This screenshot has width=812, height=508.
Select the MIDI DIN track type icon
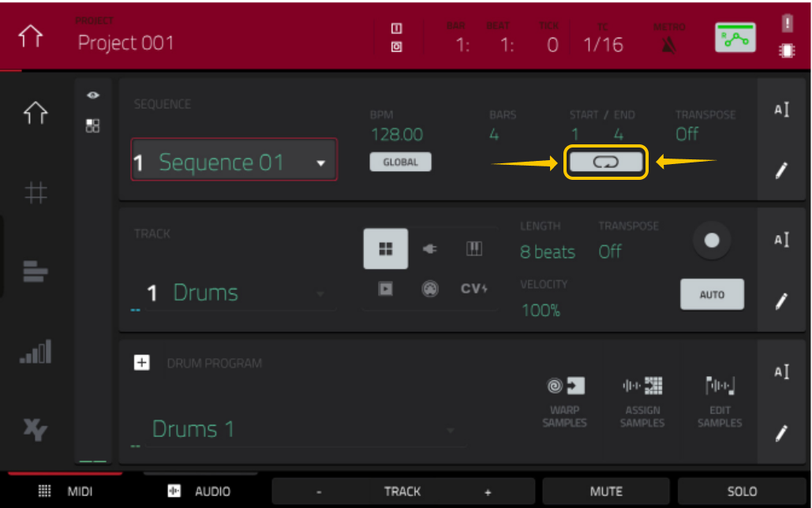(x=430, y=289)
